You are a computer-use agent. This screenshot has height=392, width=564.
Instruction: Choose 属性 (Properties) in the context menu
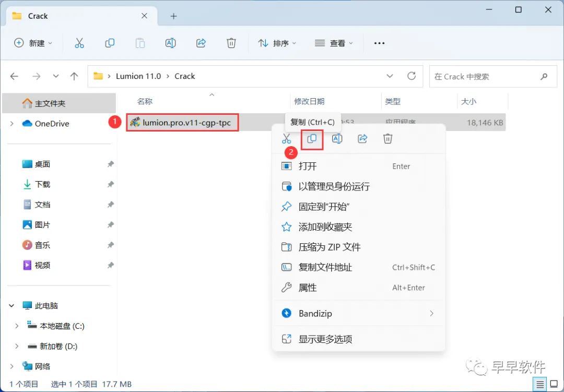(359, 288)
